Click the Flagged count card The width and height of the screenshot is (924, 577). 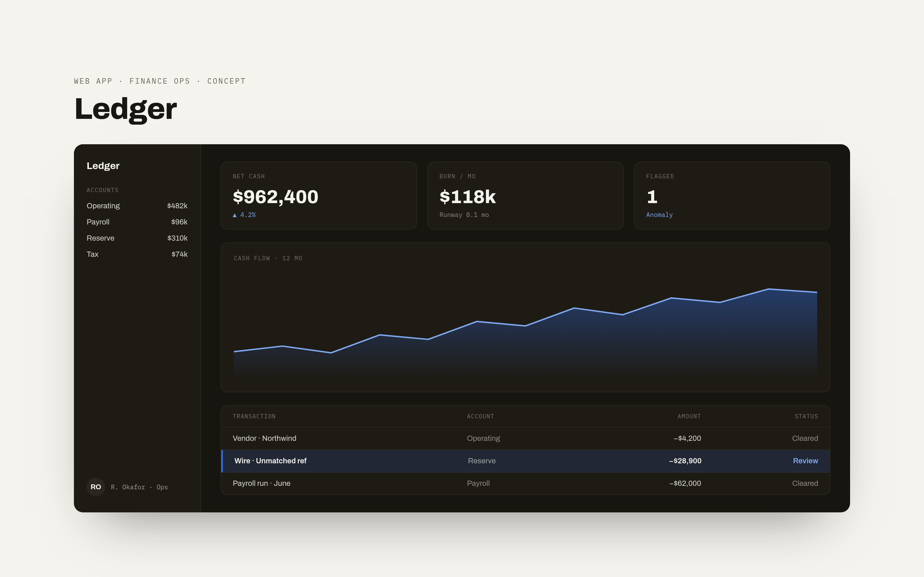732,195
